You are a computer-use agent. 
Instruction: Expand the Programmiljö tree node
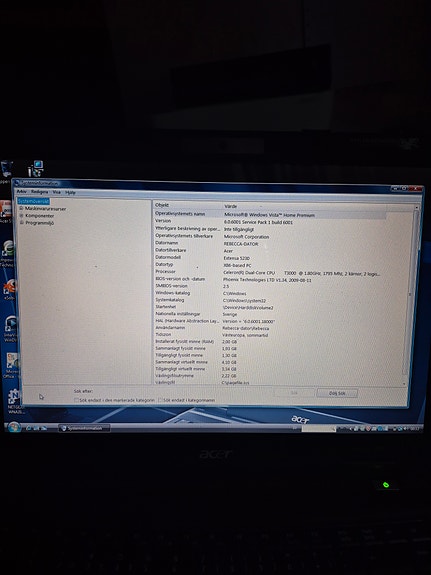coord(22,222)
